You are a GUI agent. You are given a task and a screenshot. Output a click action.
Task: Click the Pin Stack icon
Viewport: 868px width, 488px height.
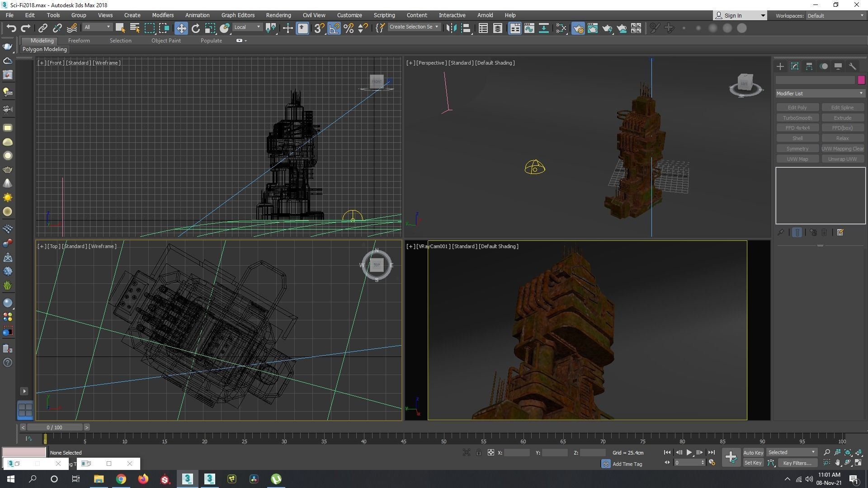coord(781,232)
